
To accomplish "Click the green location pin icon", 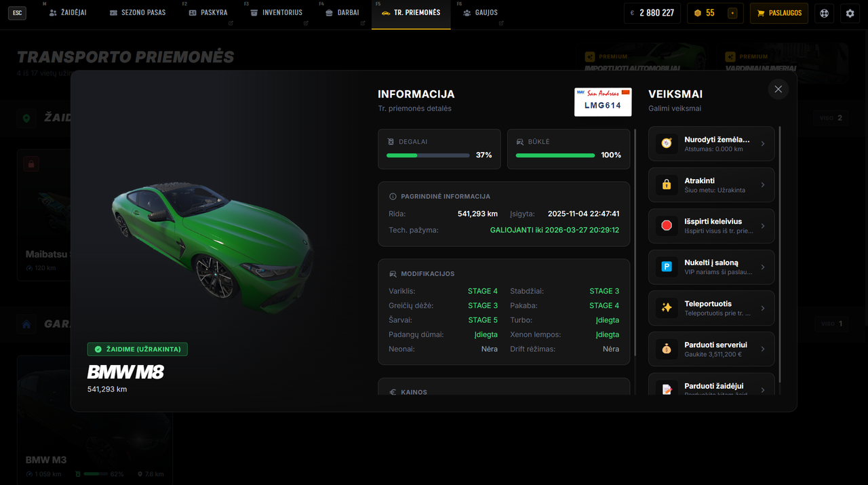I will 26,118.
